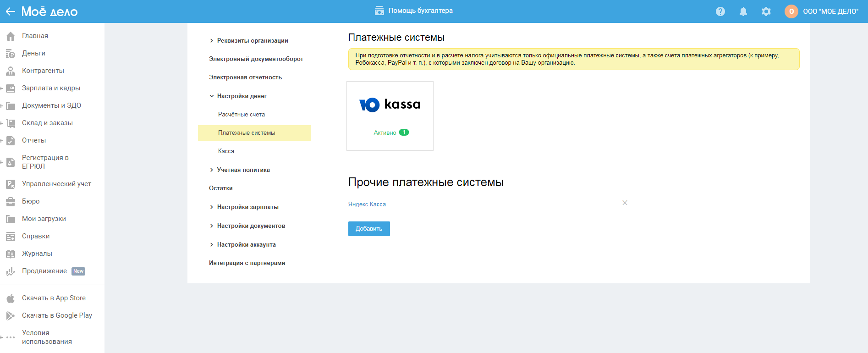The image size is (868, 353).
Task: Open Скачать в Google Play link
Action: click(x=57, y=315)
